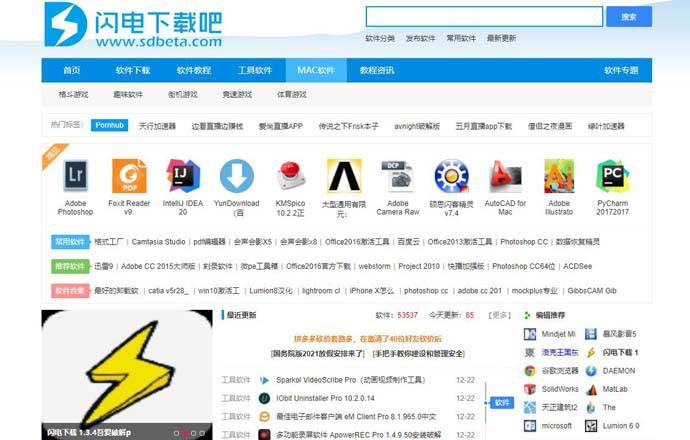Click the Lumion 6.0 icon
The width and height of the screenshot is (690, 440).
[x=591, y=426]
